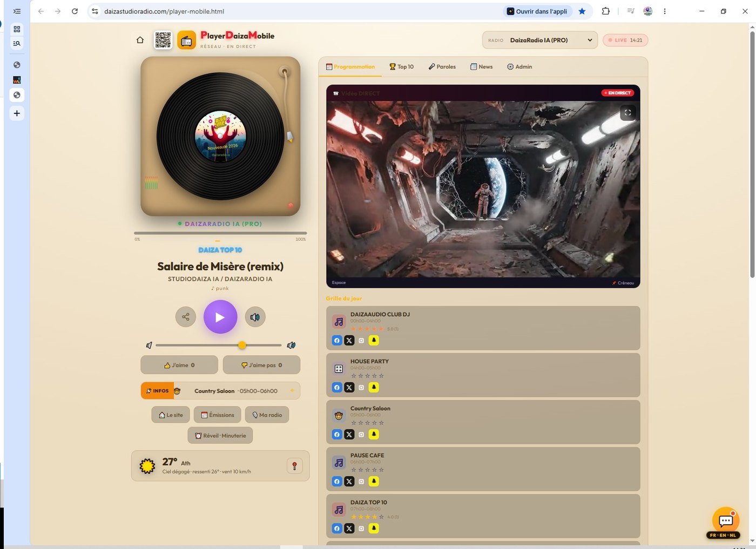
Task: Share DAIZAAUDIO CLUB DJ on X
Action: pos(349,340)
